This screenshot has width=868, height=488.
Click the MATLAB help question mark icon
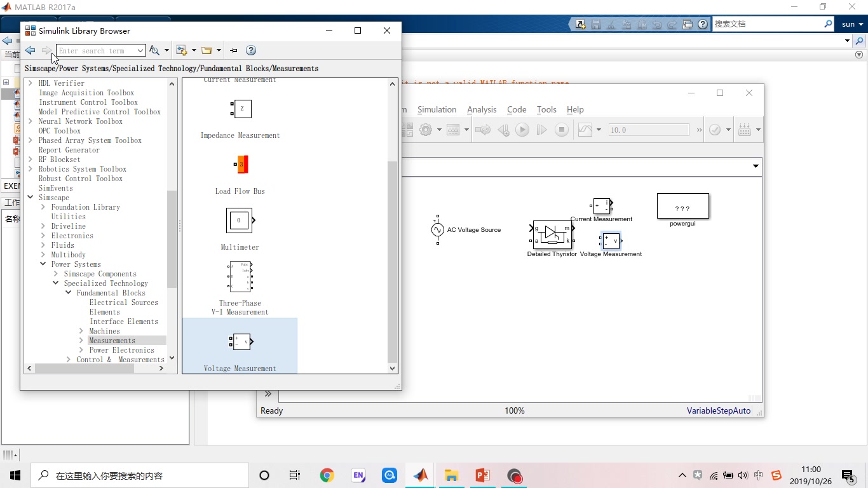pos(703,24)
